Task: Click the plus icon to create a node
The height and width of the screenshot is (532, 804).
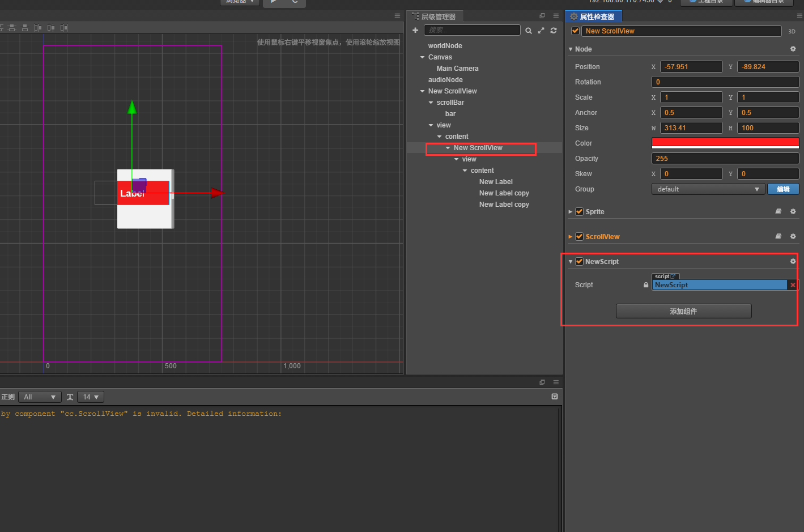Action: 415,30
